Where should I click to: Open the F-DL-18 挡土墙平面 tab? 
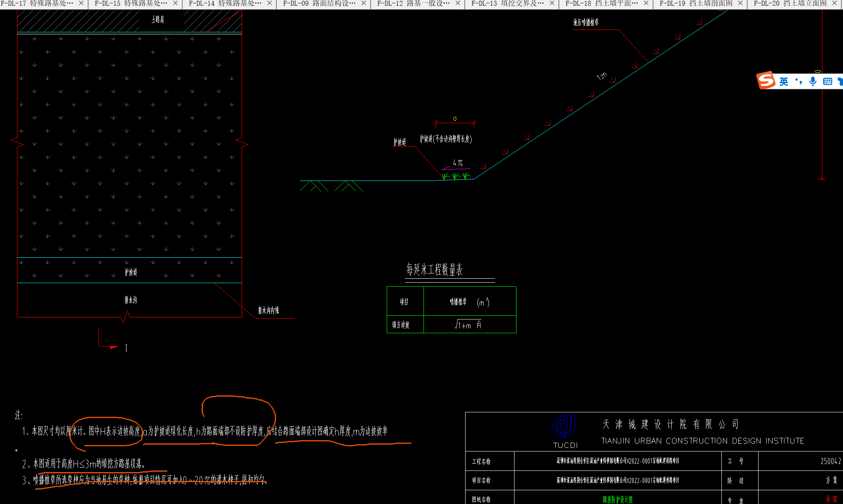coord(602,3)
